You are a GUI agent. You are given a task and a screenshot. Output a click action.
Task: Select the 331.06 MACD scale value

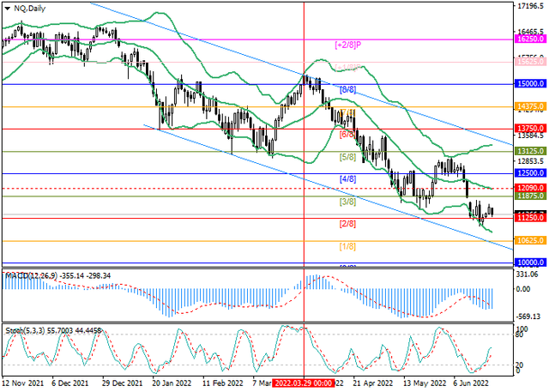pyautogui.click(x=528, y=274)
